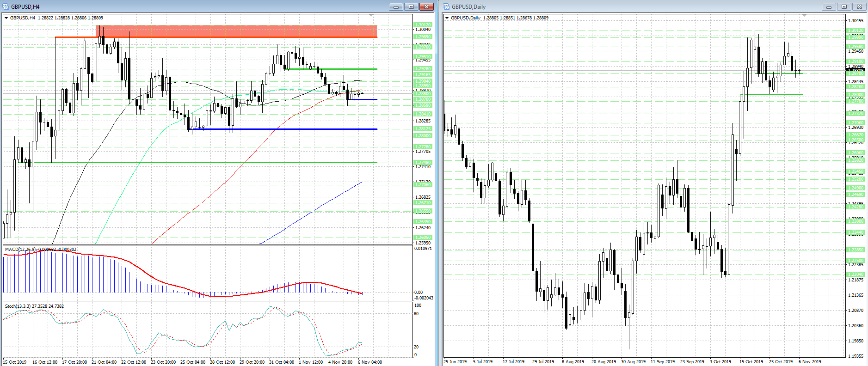
Task: Click the 80 level on Stochastic scale
Action: (416, 314)
